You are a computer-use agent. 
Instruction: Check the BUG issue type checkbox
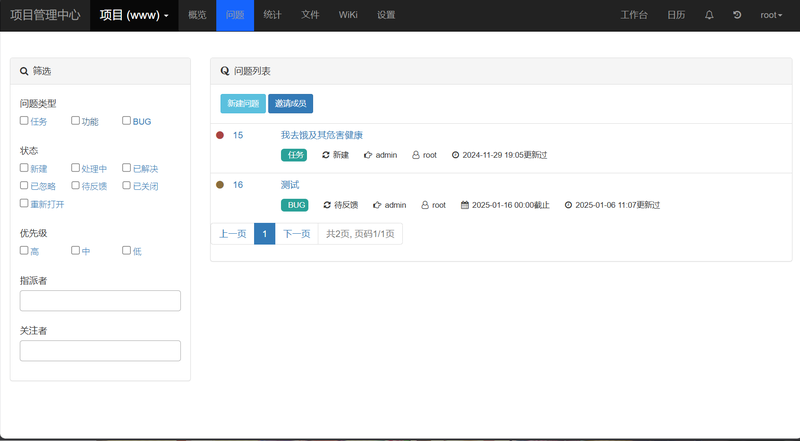127,120
